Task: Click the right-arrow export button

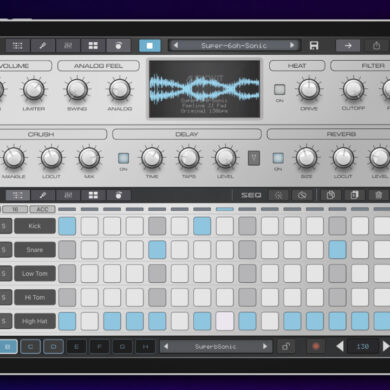Action: [348, 46]
